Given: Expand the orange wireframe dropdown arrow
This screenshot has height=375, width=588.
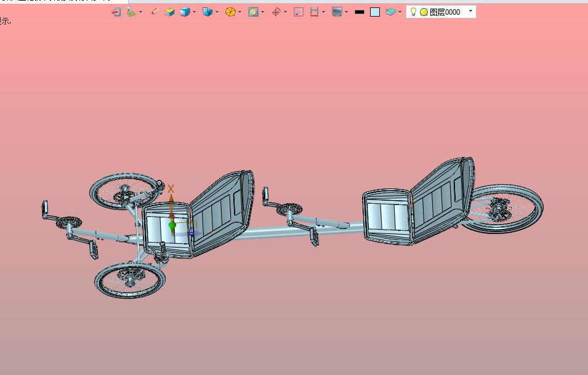Looking at the screenshot, I should [240, 12].
